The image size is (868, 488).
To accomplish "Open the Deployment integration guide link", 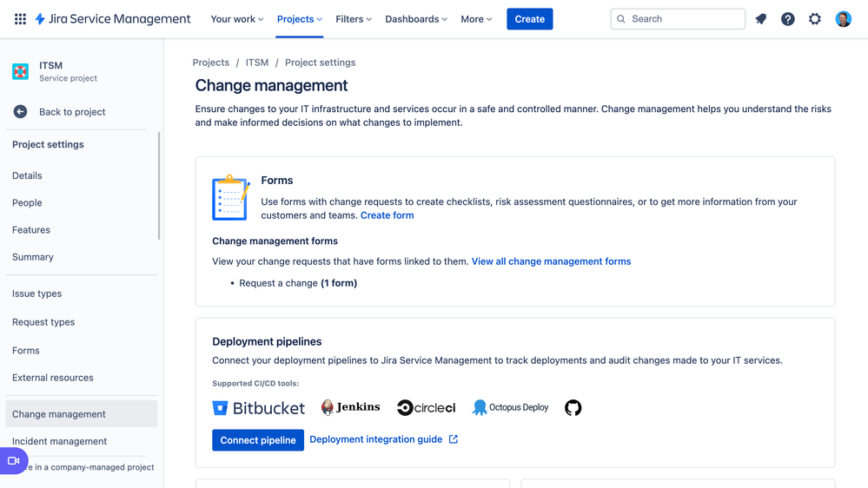I will [376, 439].
